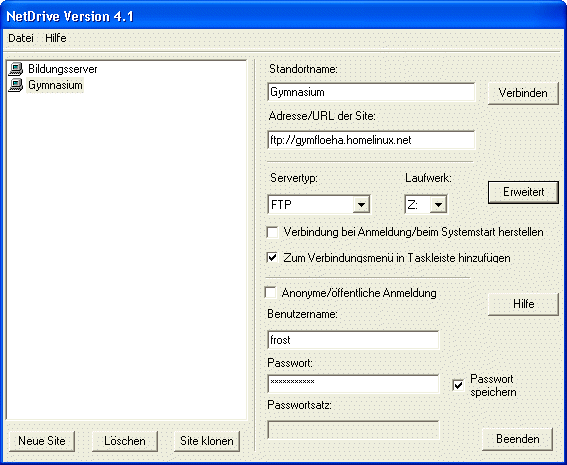This screenshot has height=465, width=567.
Task: Select the Gymnasium computer icon
Action: point(16,85)
